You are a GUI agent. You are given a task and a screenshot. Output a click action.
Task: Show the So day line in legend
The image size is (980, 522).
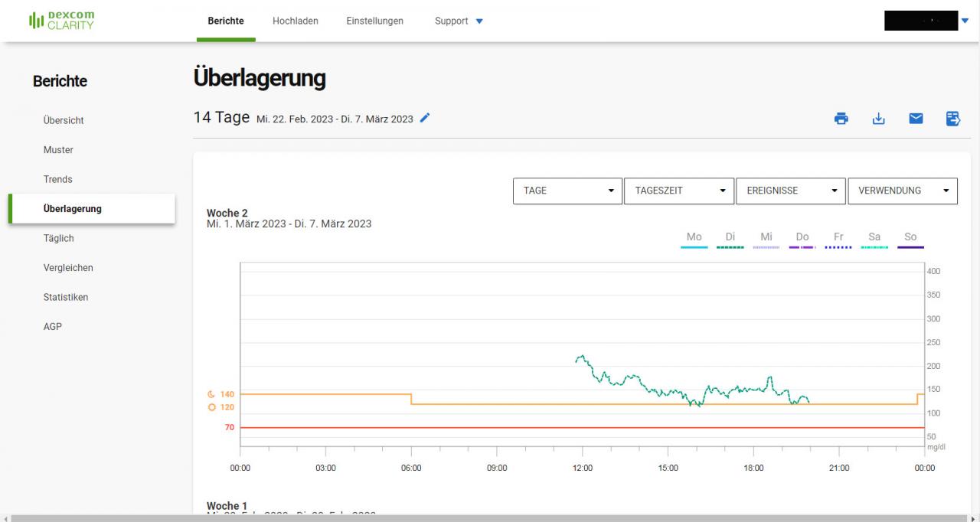(x=910, y=240)
